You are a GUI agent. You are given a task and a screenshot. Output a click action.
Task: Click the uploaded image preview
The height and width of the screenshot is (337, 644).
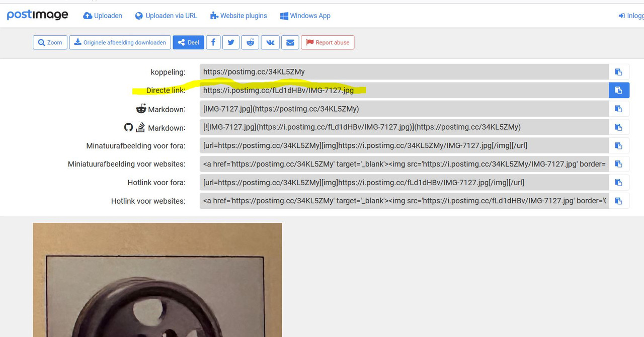pyautogui.click(x=157, y=280)
